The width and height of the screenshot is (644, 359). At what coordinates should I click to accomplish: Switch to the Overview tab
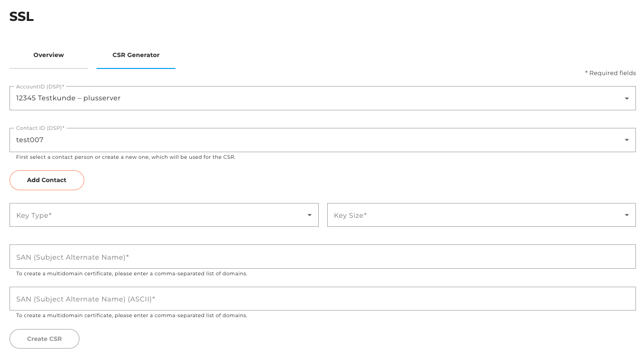coord(49,55)
